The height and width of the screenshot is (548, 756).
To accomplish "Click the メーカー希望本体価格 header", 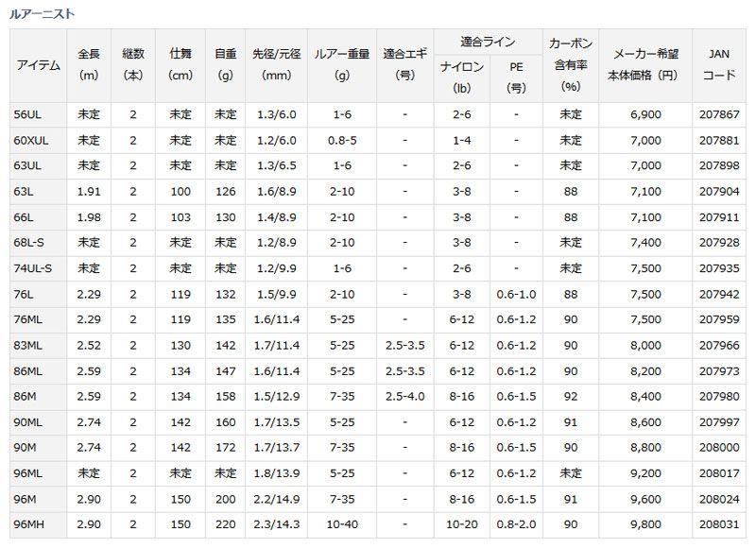I will [x=645, y=65].
